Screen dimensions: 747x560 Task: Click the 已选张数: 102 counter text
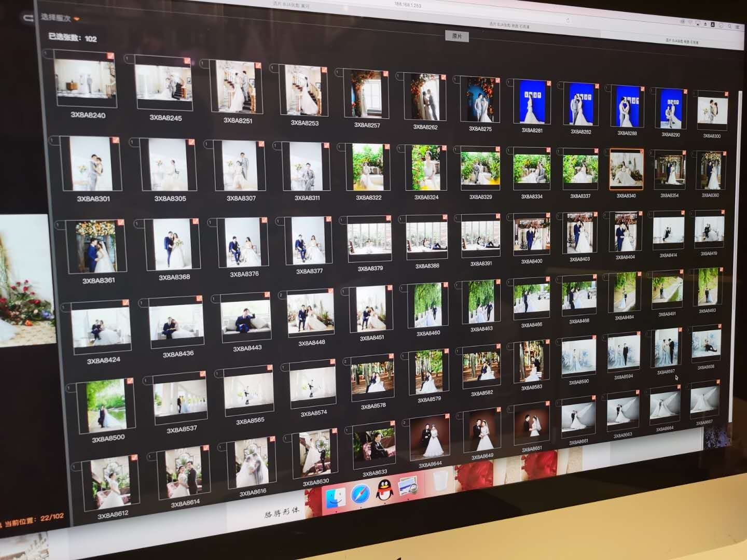73,38
